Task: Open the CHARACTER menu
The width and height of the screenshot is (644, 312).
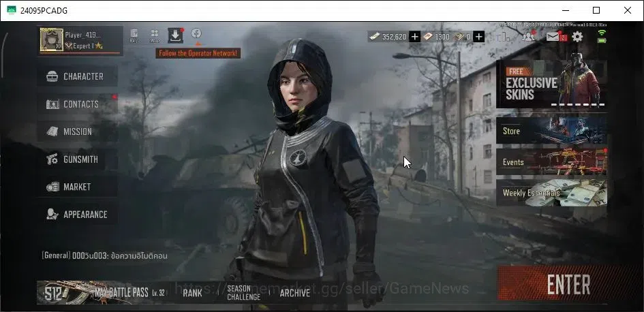Action: click(77, 76)
